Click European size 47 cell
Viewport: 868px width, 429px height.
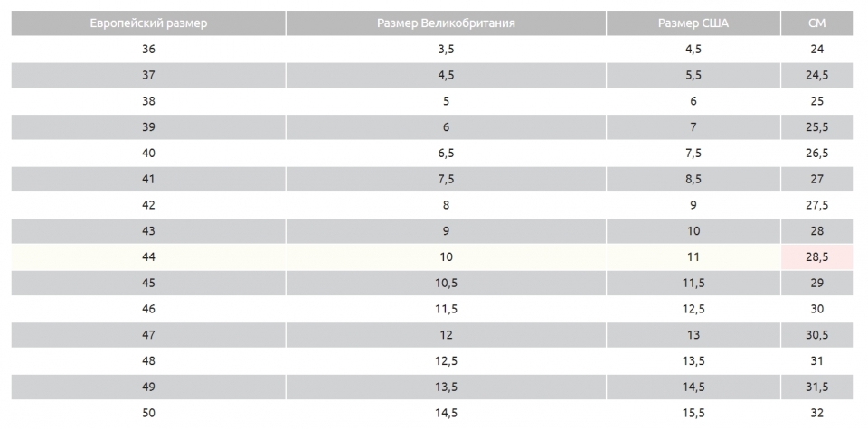pos(148,335)
